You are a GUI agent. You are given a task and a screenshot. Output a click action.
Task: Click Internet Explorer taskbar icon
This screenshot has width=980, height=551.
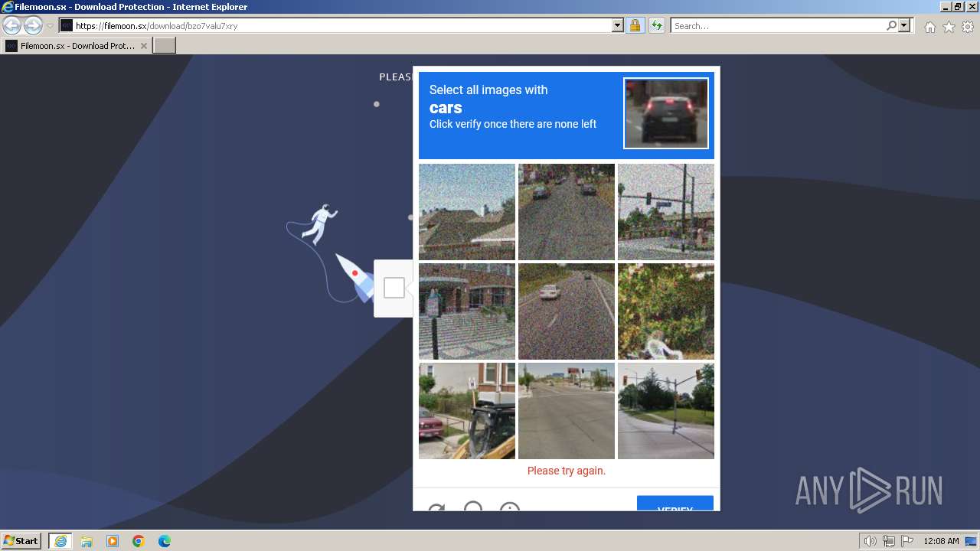60,541
